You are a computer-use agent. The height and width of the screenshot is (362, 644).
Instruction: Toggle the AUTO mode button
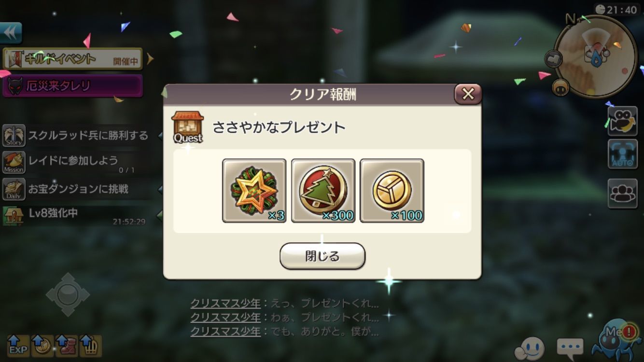(x=622, y=154)
